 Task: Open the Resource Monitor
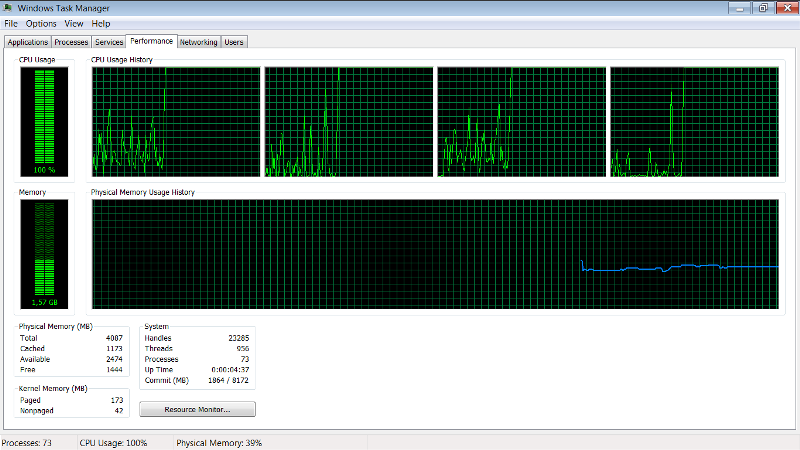pyautogui.click(x=197, y=409)
